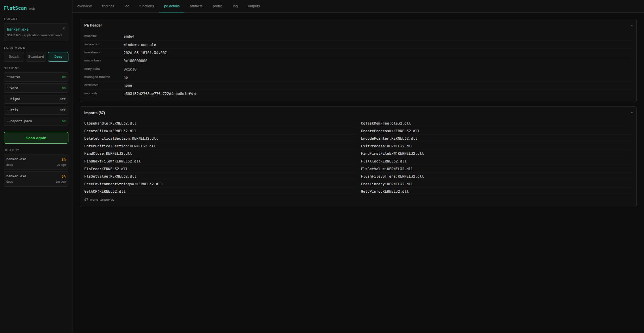The image size is (644, 333).
Task: Click import FlushFileBuffers:KERNEL32.dll
Action: [392, 177]
